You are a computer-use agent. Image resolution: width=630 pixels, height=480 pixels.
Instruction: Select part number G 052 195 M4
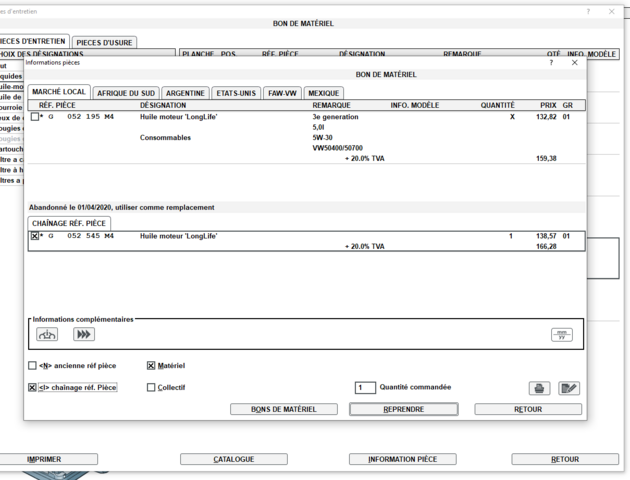81,117
